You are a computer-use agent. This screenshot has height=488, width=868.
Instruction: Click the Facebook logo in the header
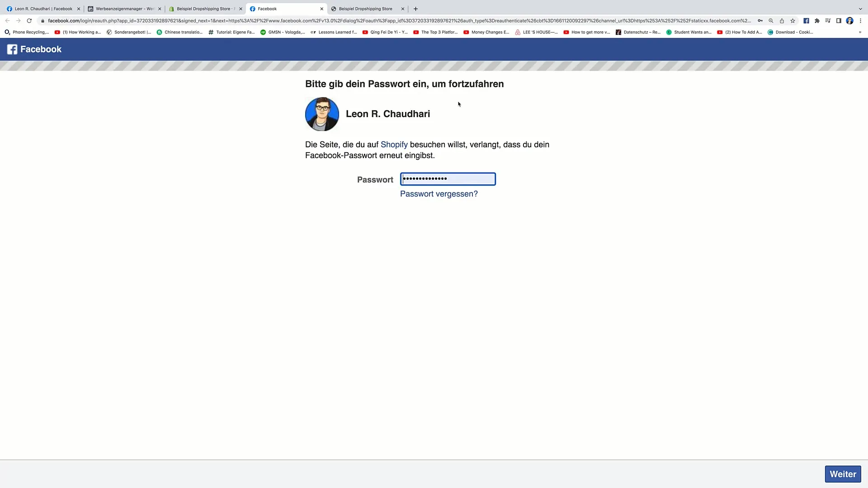coord(34,49)
